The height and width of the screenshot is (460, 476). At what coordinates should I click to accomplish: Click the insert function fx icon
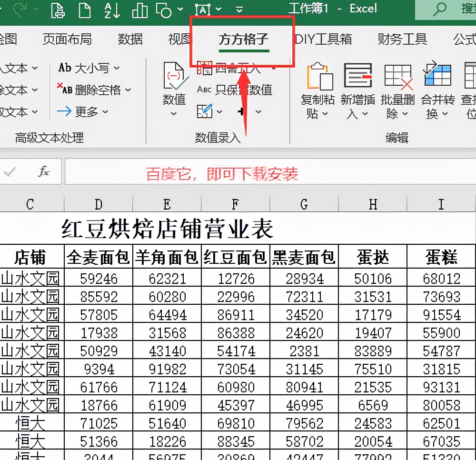(43, 171)
